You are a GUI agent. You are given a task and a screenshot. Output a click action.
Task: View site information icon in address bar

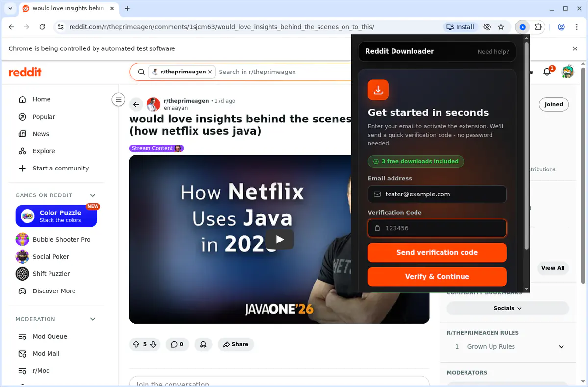[x=60, y=27]
